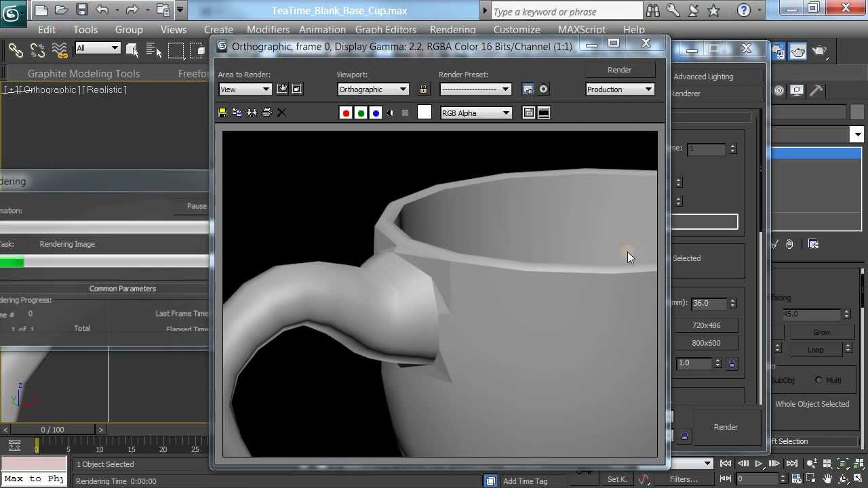The height and width of the screenshot is (488, 868).
Task: Open the Group menu
Action: (129, 30)
